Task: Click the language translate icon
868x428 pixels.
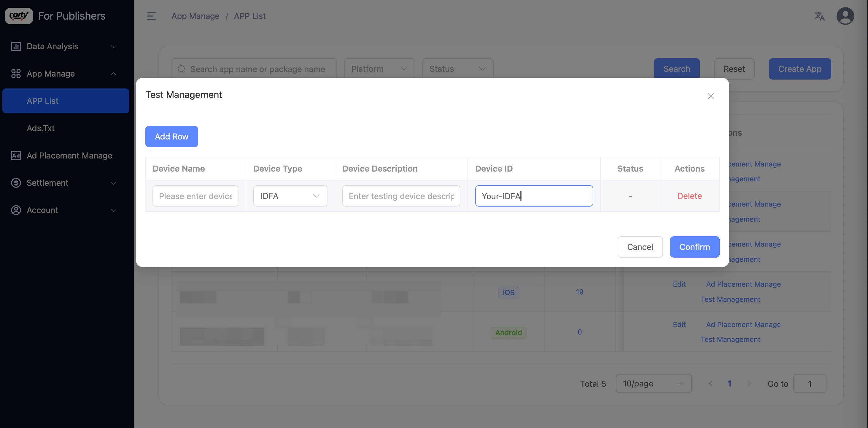Action: 819,16
